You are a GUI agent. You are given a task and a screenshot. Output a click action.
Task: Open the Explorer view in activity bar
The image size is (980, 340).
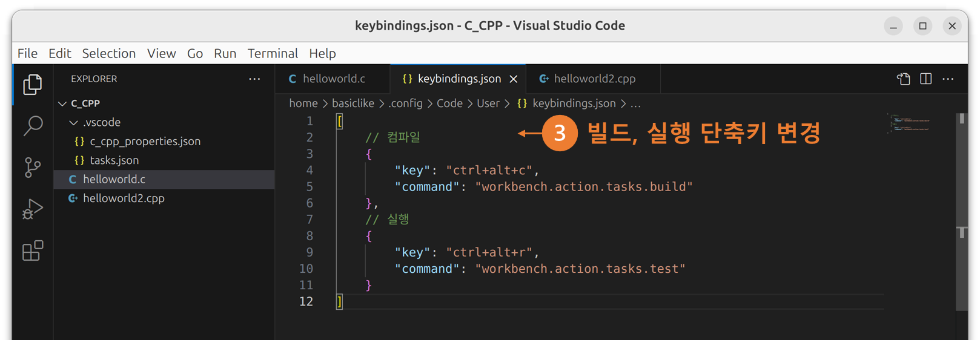[33, 85]
